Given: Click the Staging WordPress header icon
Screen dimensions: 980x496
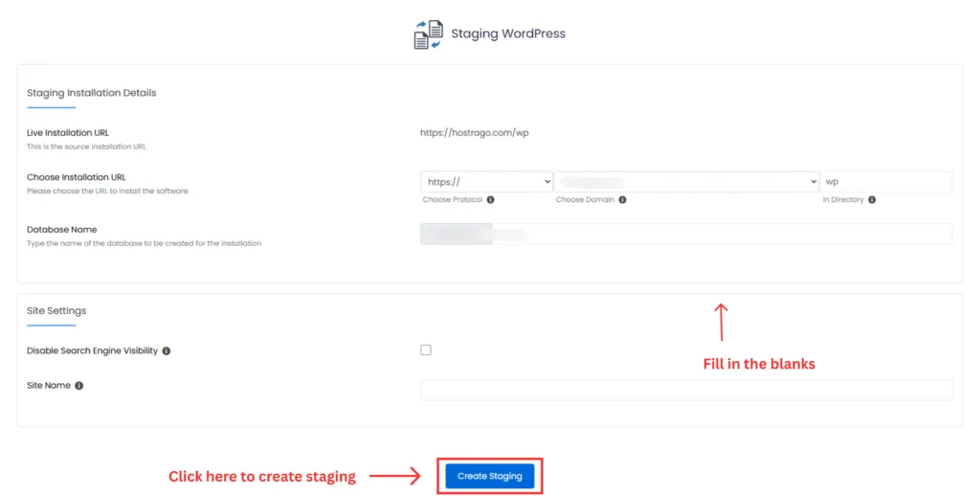Looking at the screenshot, I should pos(428,34).
